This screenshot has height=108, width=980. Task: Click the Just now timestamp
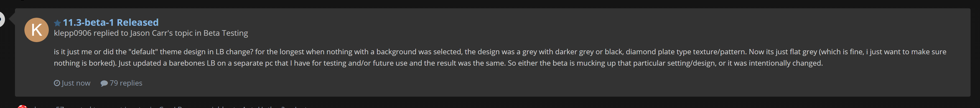coord(76,83)
